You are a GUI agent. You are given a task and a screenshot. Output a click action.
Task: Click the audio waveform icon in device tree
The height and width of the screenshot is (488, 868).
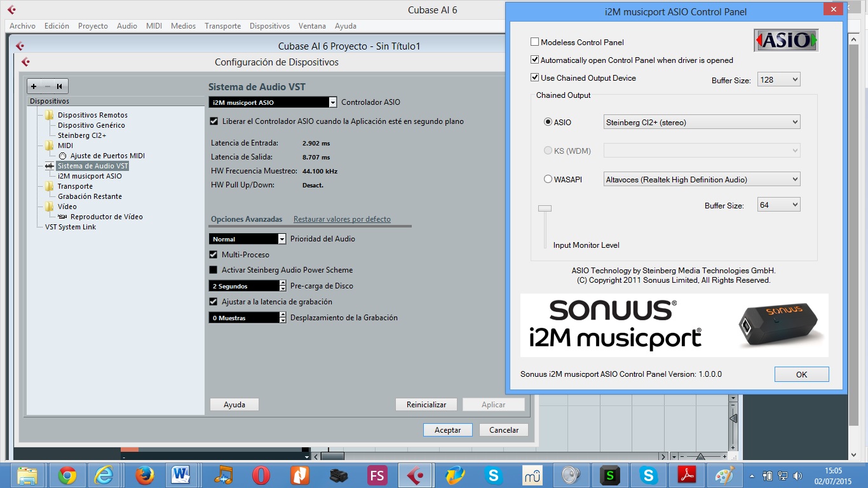50,166
